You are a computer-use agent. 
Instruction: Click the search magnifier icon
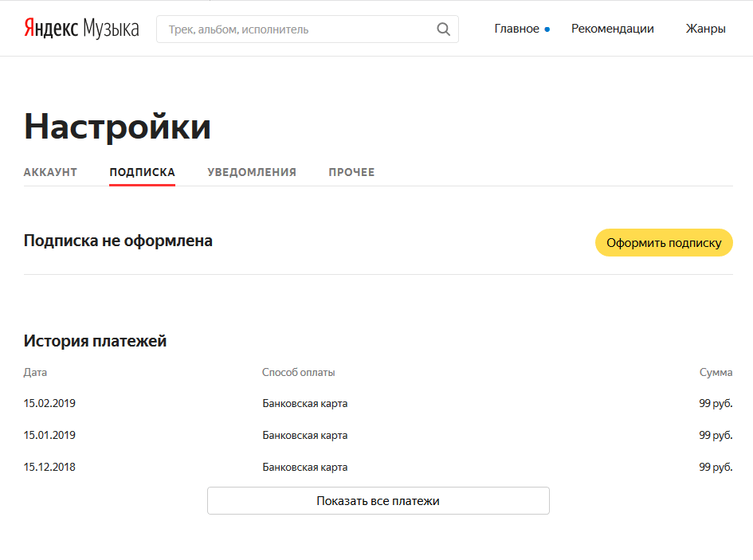444,29
